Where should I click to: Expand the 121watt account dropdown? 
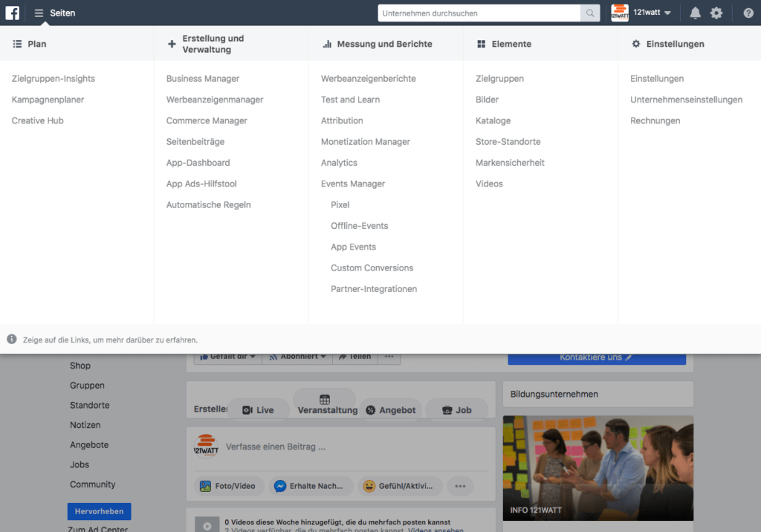(667, 13)
